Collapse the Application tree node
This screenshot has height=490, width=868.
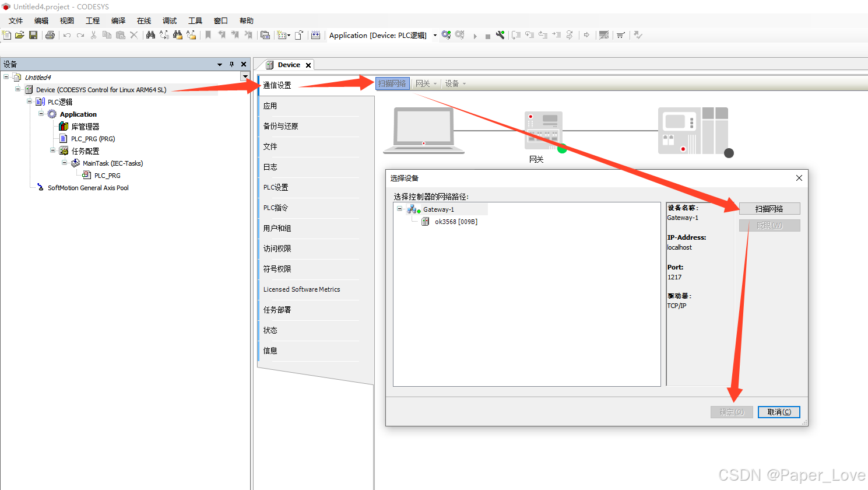coord(41,114)
